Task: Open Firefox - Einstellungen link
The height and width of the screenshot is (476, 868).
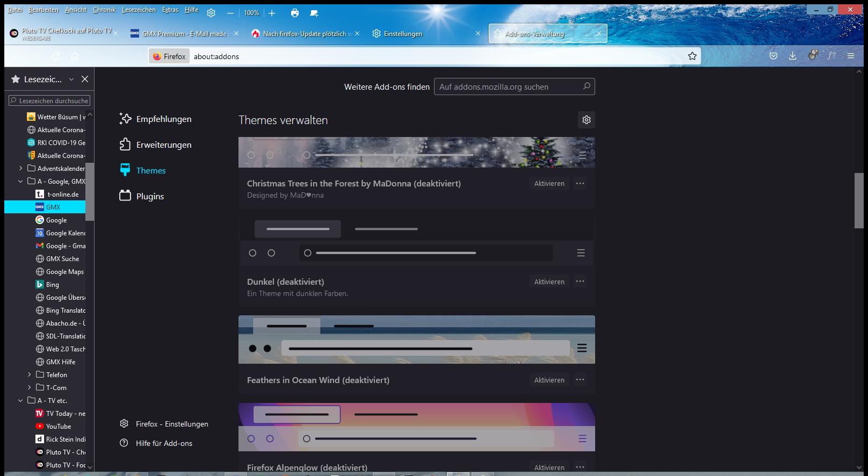Action: coord(164,424)
